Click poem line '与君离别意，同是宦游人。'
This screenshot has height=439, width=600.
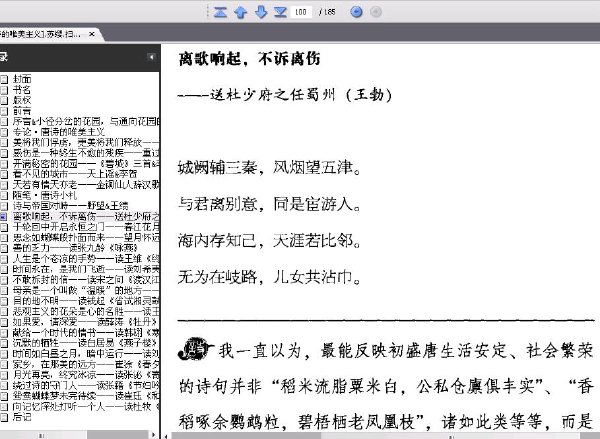pyautogui.click(x=269, y=204)
